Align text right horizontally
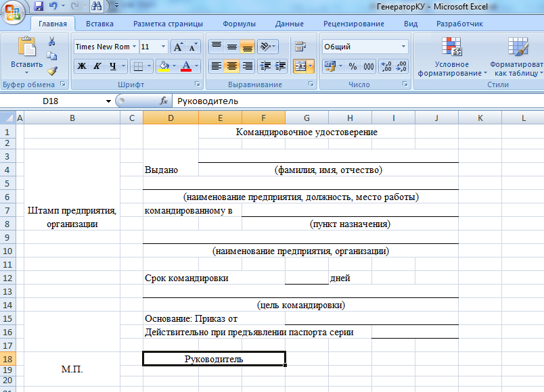Viewport: 544px width, 392px height. coord(248,66)
